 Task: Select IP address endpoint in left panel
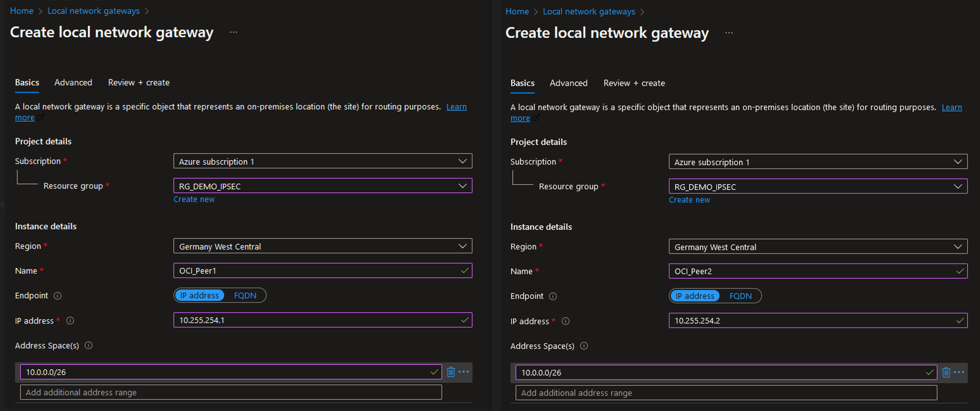click(x=199, y=295)
